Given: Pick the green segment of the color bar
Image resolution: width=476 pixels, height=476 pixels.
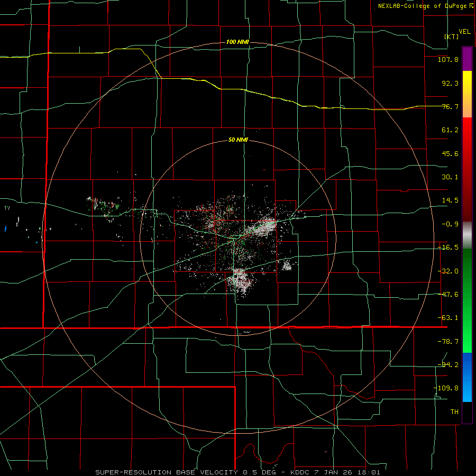Looking at the screenshot, I should 467,300.
